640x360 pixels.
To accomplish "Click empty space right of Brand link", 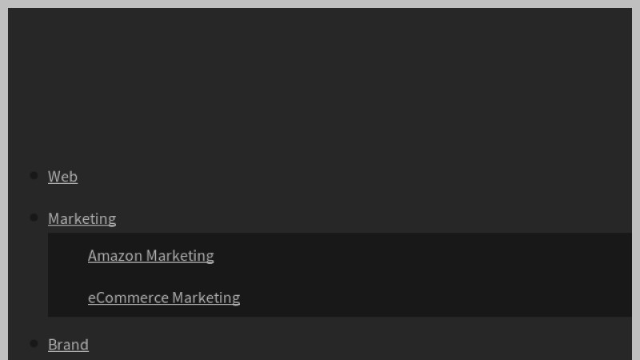I will tap(360, 344).
